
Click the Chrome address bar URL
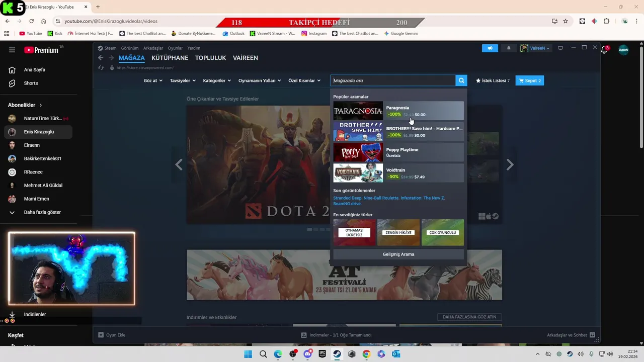click(x=111, y=21)
